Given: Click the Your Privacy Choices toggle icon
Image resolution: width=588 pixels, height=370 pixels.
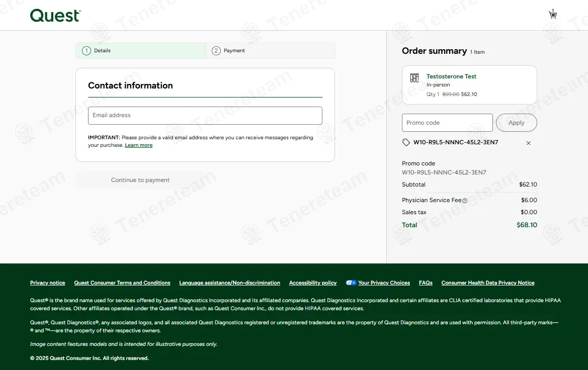Looking at the screenshot, I should (351, 283).
